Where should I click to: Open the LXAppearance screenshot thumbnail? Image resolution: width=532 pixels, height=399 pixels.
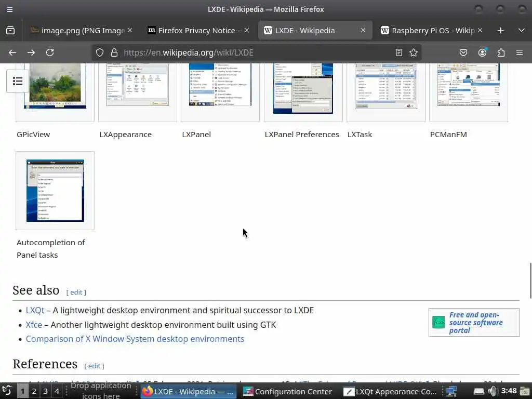(137, 85)
